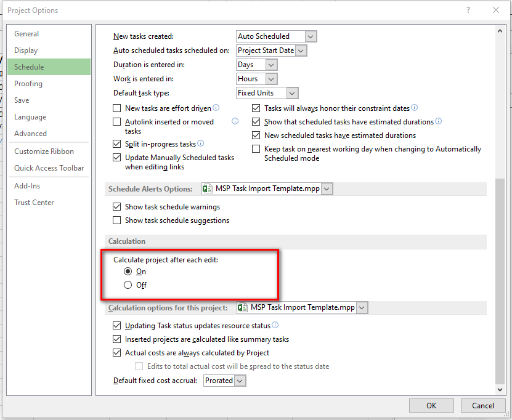The image size is (512, 420).
Task: Uncheck Actual costs are always calculated by Project
Action: 117,353
